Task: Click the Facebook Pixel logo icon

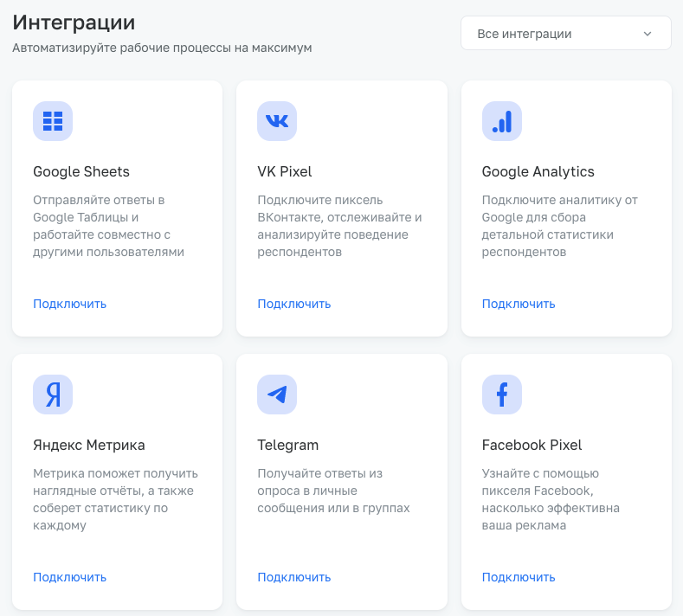Action: 501,395
